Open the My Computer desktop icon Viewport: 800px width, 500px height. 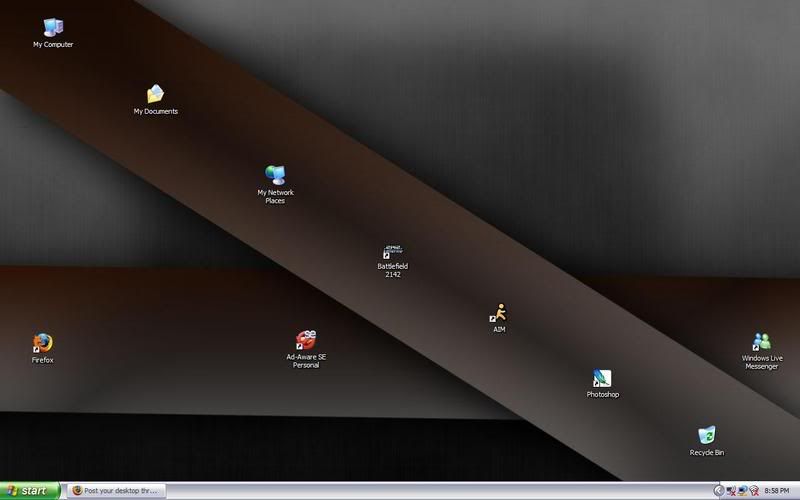click(52, 28)
